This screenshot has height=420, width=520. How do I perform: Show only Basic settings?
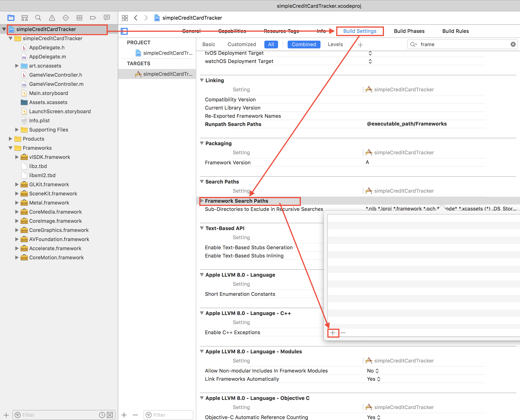tap(209, 44)
